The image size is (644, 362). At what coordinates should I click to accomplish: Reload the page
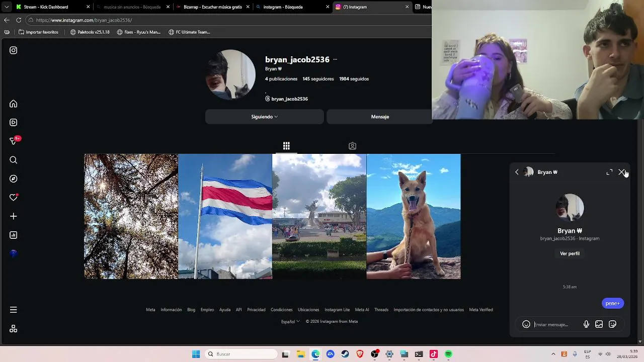click(x=19, y=20)
